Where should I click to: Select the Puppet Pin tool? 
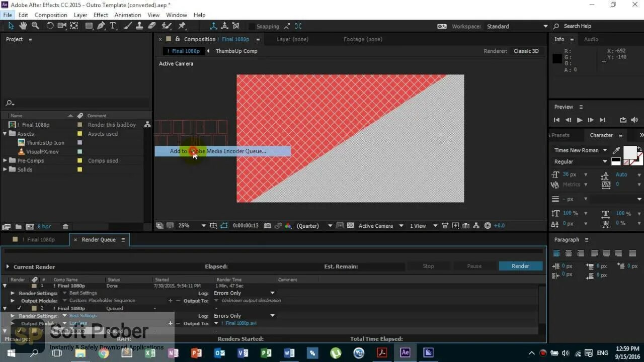click(x=182, y=26)
